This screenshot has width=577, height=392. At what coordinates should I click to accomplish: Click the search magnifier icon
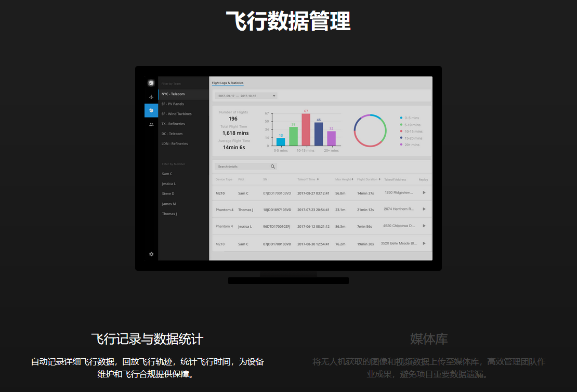click(x=273, y=167)
